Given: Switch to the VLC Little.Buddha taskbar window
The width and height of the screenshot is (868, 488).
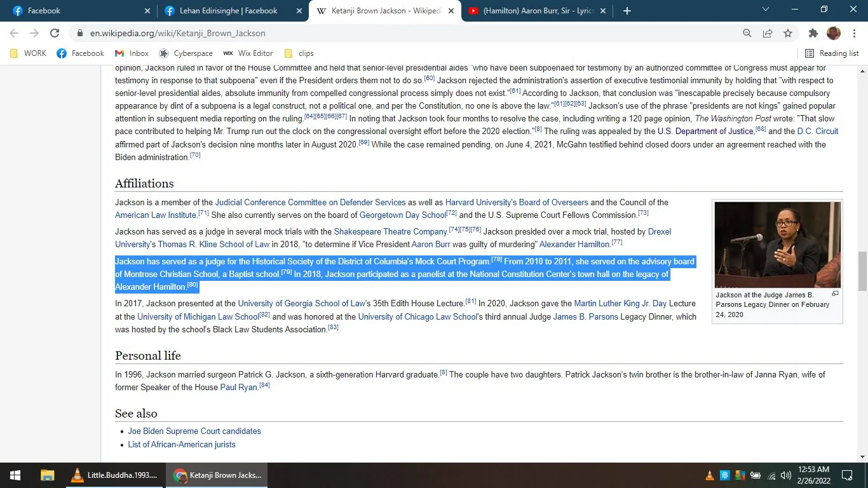Looking at the screenshot, I should pos(114,475).
